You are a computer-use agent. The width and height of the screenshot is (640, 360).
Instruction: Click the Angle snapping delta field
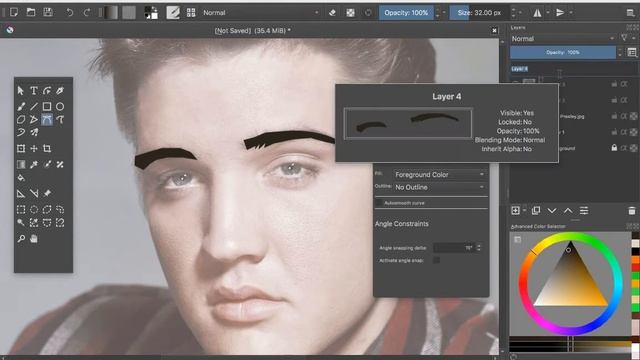click(455, 248)
